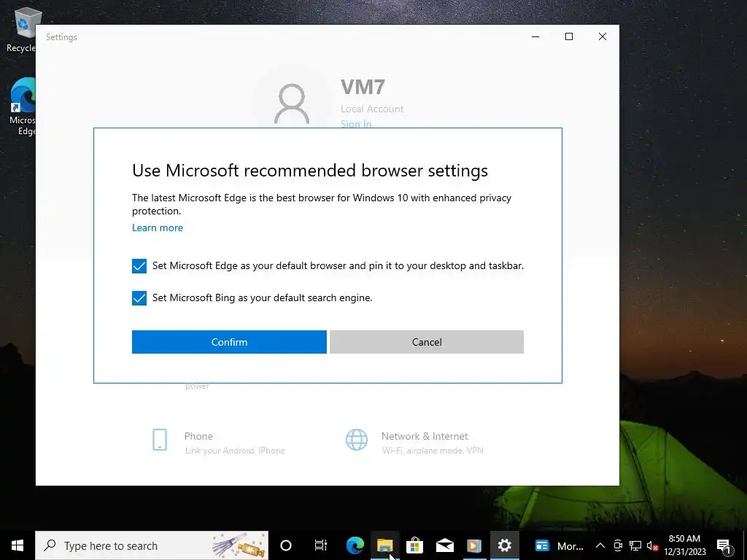Click Sign in link under Local Account
Image resolution: width=747 pixels, height=560 pixels.
coord(356,123)
